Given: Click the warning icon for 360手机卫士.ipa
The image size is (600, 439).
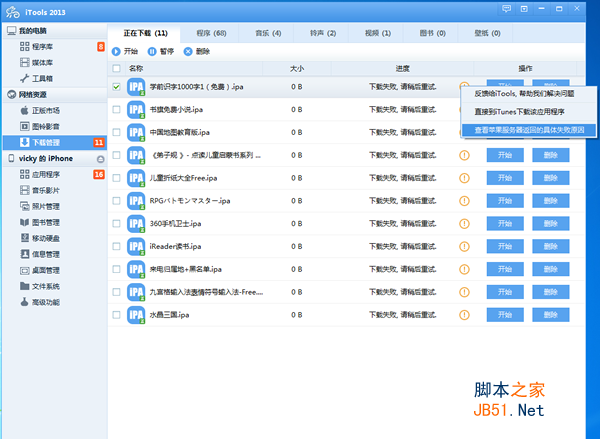Looking at the screenshot, I should [464, 224].
